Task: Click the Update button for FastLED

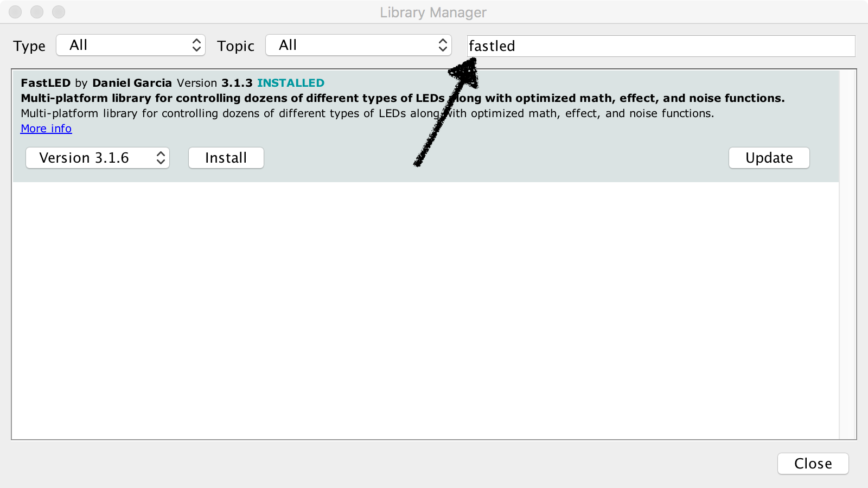Action: pyautogui.click(x=769, y=158)
